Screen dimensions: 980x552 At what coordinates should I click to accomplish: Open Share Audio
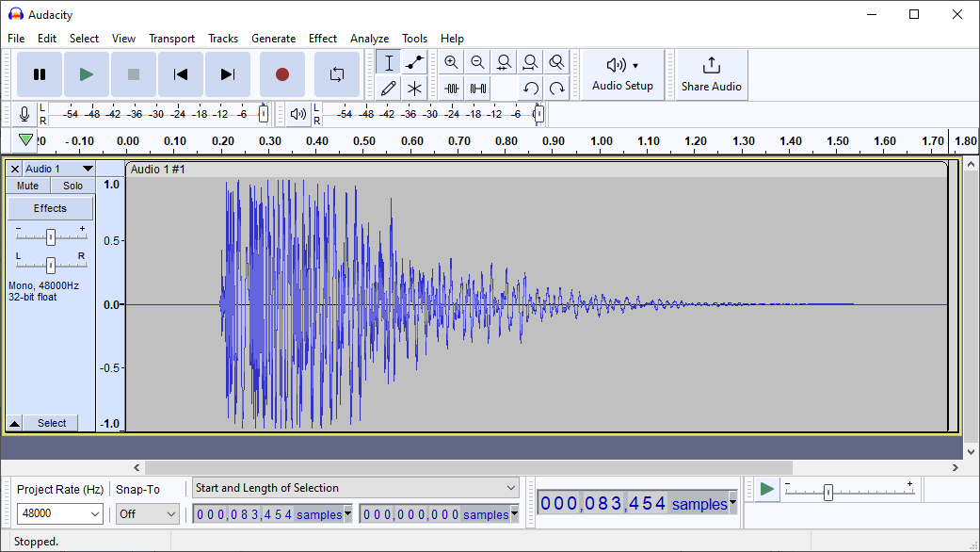(711, 74)
